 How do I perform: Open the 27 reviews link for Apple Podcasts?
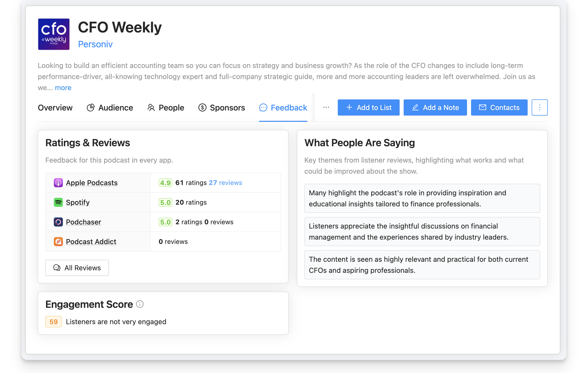click(225, 183)
